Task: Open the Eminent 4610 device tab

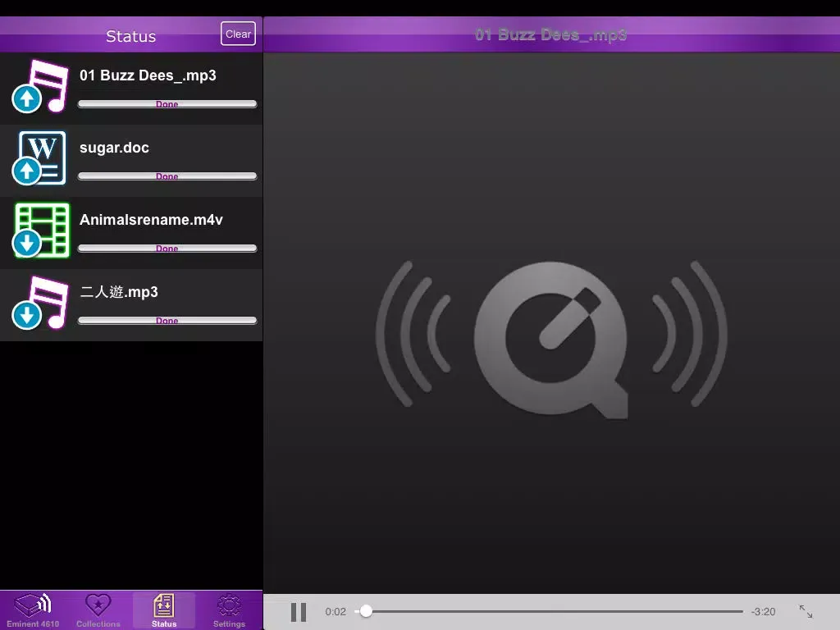Action: click(33, 610)
